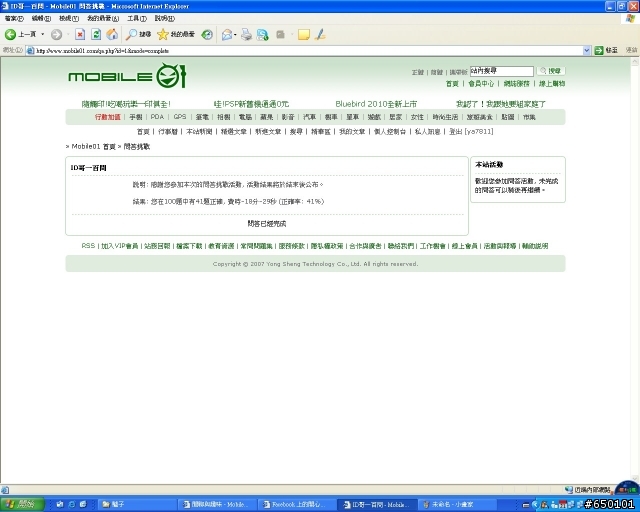Expand the Back button history dropdown
Image resolution: width=640 pixels, height=512 pixels.
(x=42, y=35)
